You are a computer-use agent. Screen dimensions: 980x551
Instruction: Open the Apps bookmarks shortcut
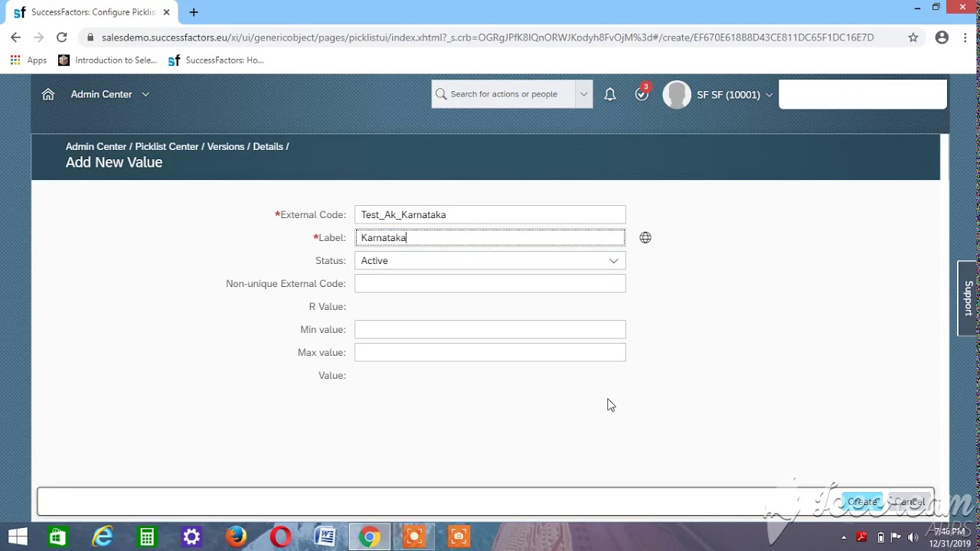tap(28, 60)
